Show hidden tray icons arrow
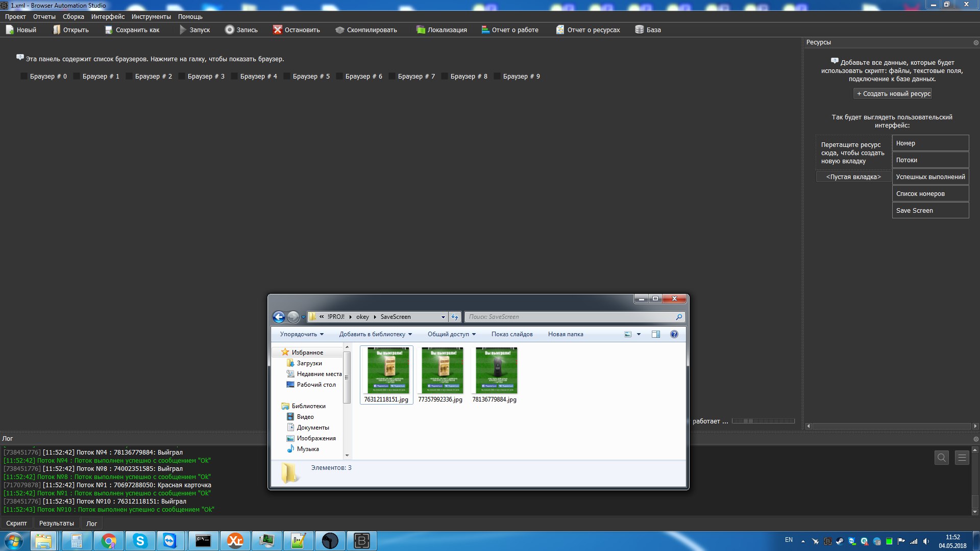 point(803,541)
